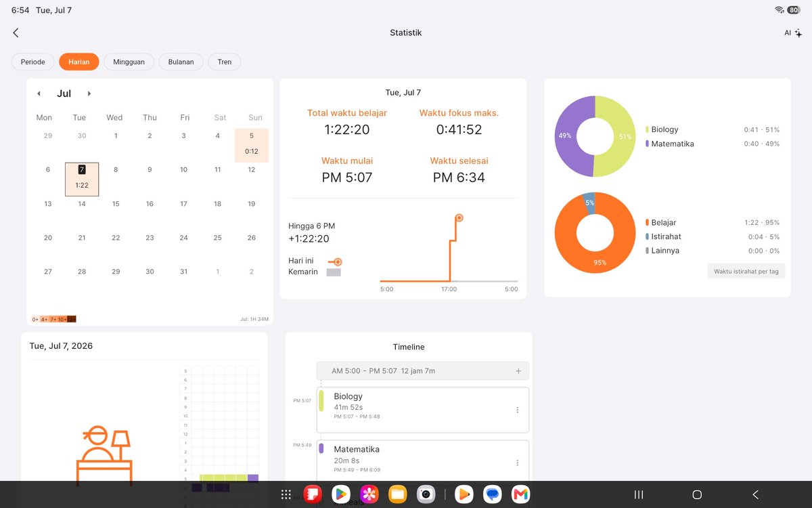
Task: Open the Tren tab
Action: (x=225, y=62)
